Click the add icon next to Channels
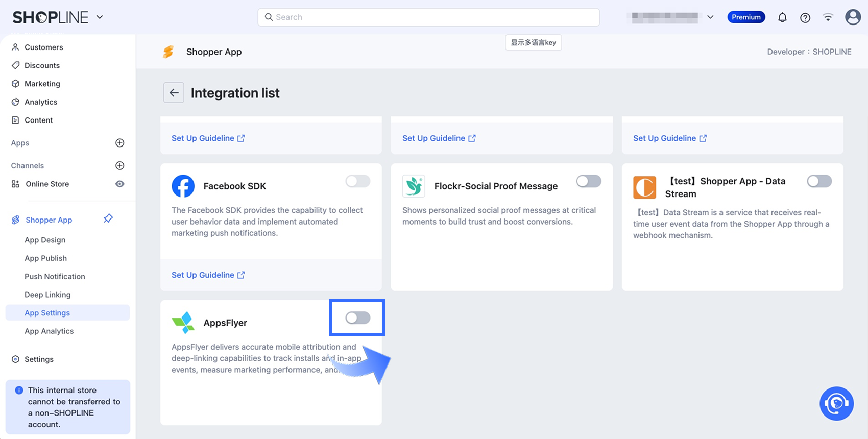The image size is (868, 439). pos(120,165)
